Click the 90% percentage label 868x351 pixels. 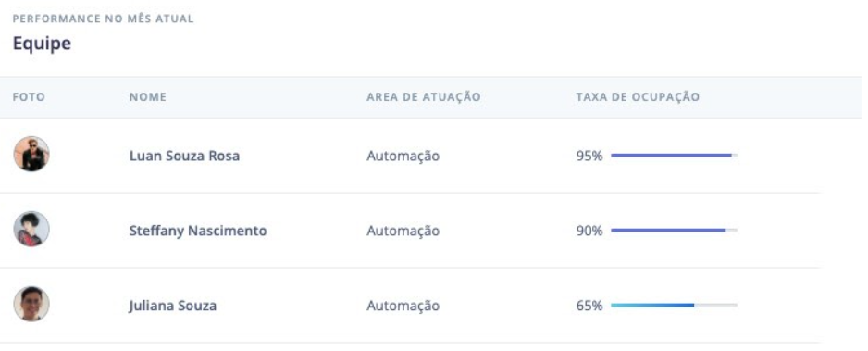(589, 231)
